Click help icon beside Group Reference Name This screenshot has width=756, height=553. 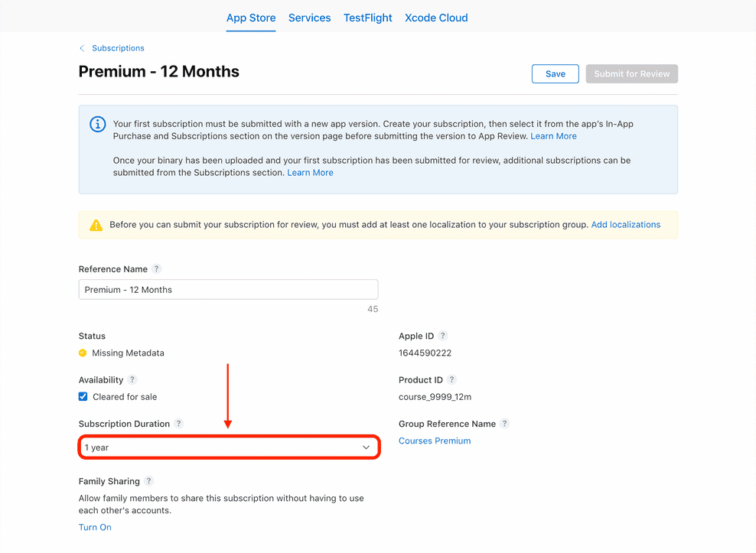click(x=505, y=424)
